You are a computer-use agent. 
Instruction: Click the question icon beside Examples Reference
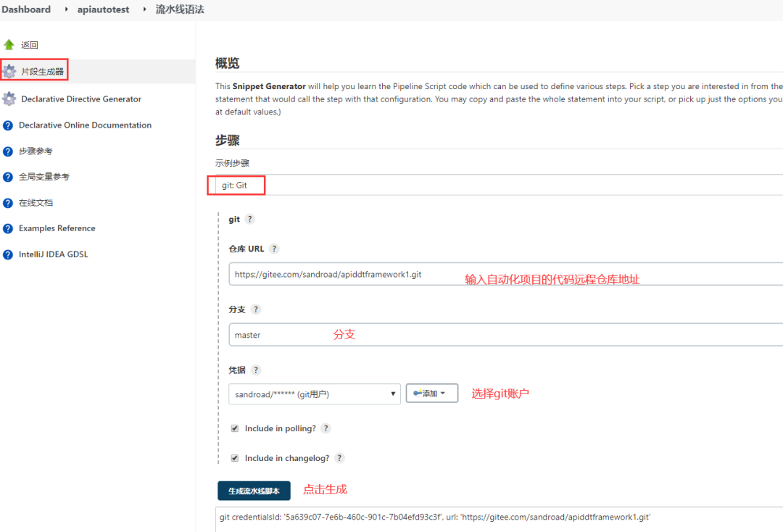point(8,228)
